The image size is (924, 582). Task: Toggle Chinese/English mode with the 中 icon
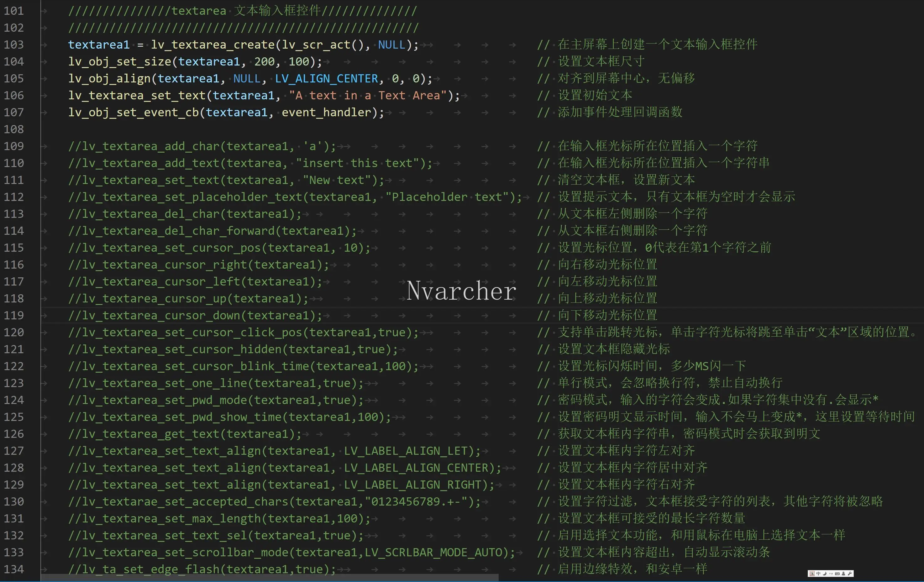(818, 574)
